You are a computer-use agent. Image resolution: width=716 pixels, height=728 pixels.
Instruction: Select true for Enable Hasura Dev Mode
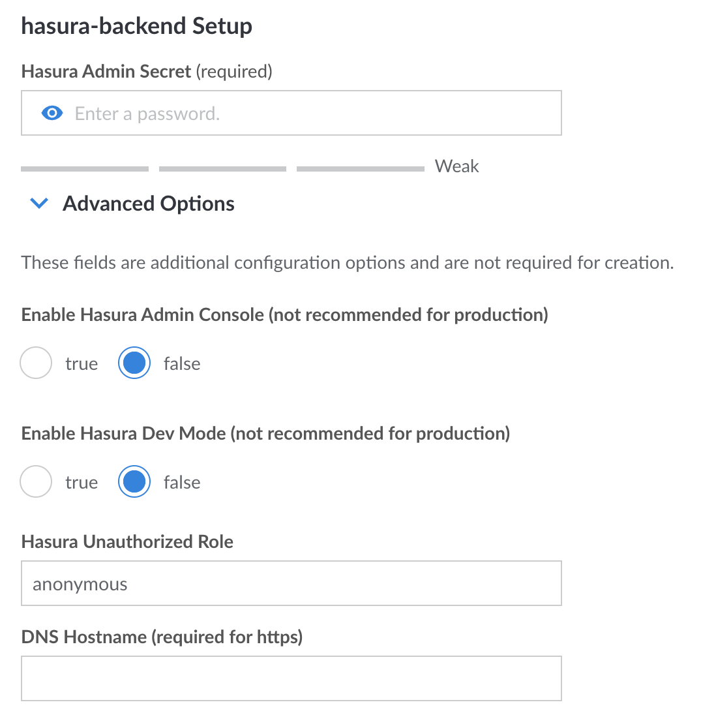pos(36,481)
